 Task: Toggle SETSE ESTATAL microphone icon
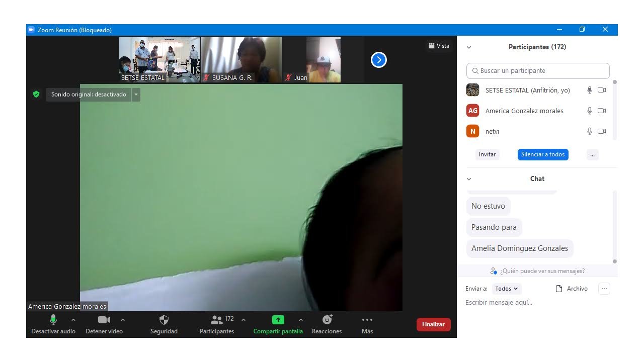(590, 90)
